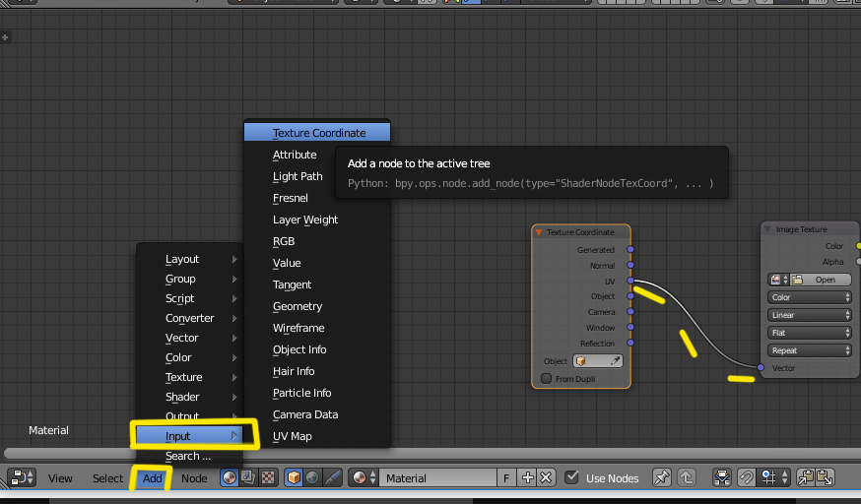Open the editor type selector icon

click(x=23, y=478)
